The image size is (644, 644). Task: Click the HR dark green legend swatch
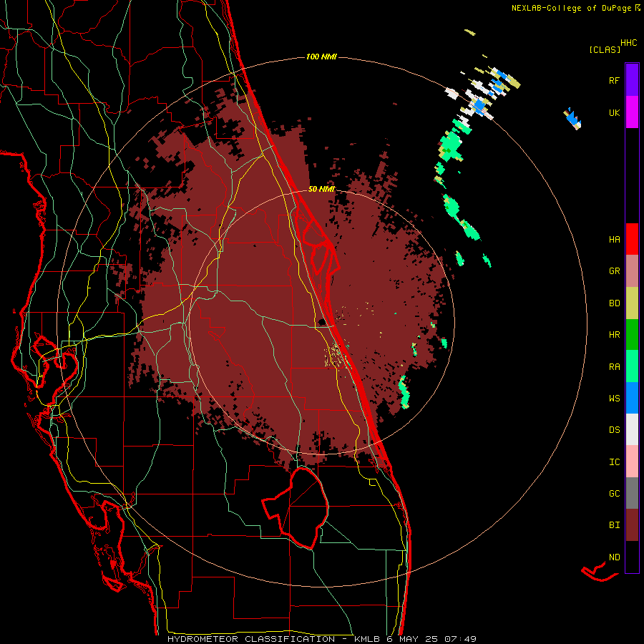[632, 335]
